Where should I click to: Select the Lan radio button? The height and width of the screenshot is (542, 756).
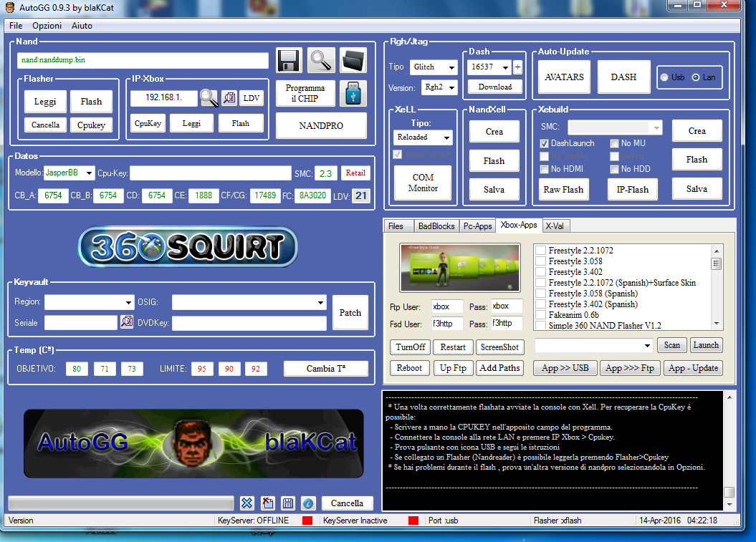[696, 77]
